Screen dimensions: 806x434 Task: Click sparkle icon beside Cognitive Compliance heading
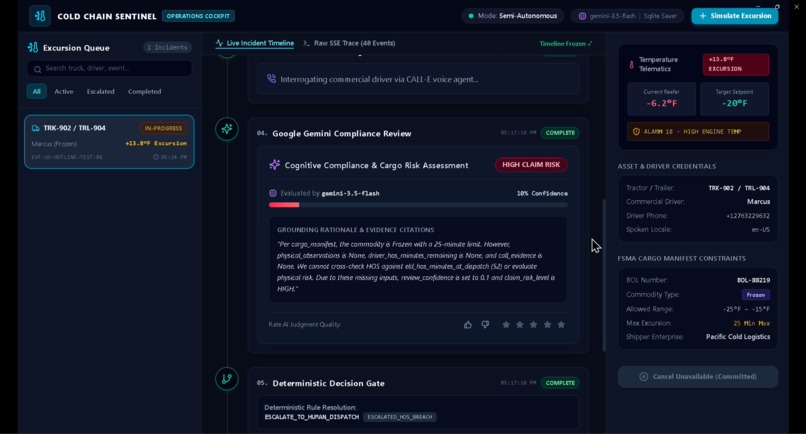274,165
